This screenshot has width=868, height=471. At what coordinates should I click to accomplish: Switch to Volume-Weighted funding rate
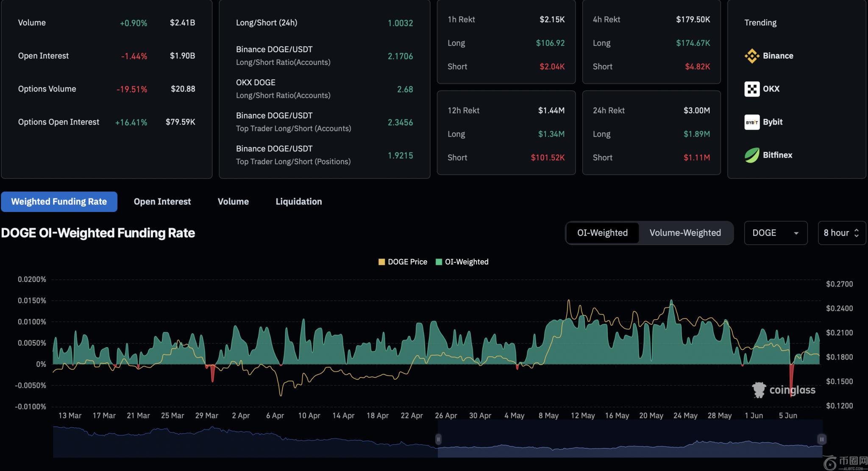coord(685,233)
